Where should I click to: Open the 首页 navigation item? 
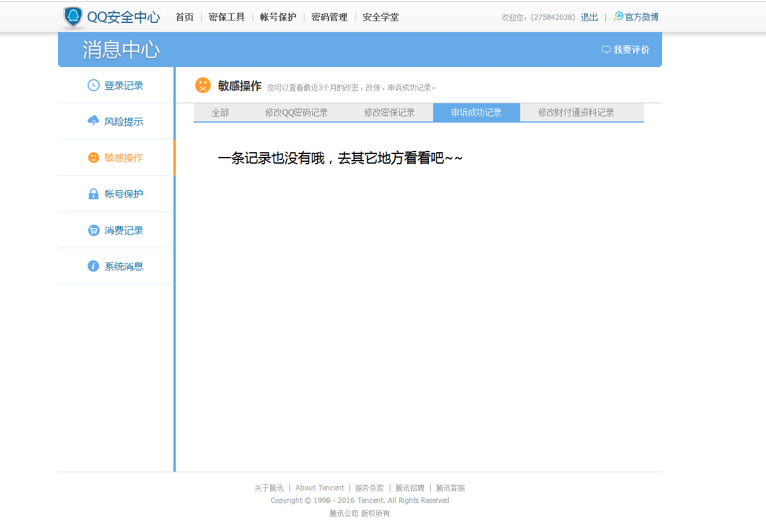pos(184,17)
